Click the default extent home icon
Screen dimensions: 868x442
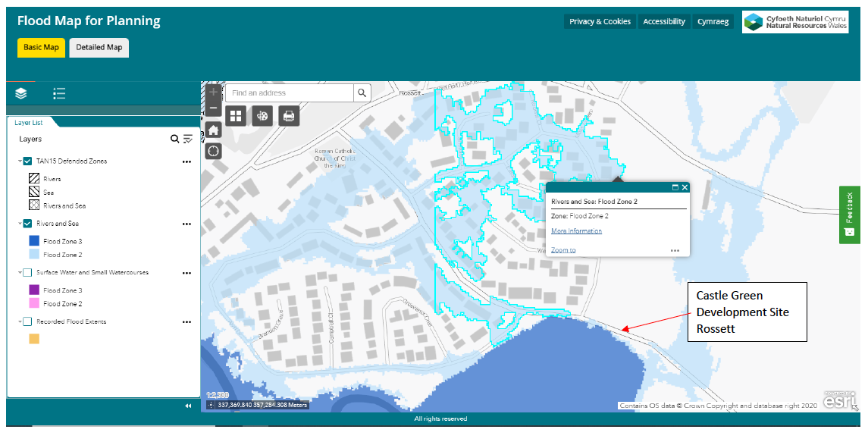pyautogui.click(x=213, y=129)
